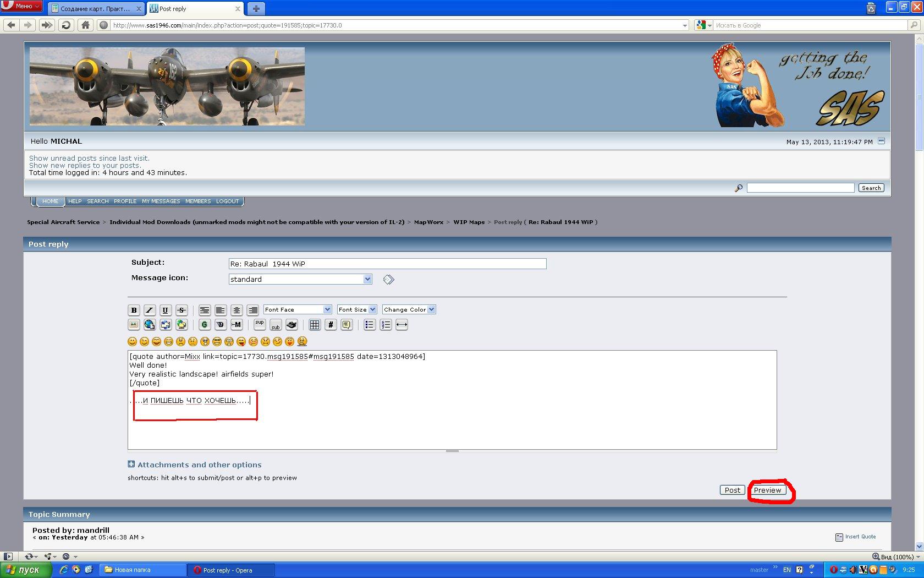Open the Google search engine selector

coord(703,25)
